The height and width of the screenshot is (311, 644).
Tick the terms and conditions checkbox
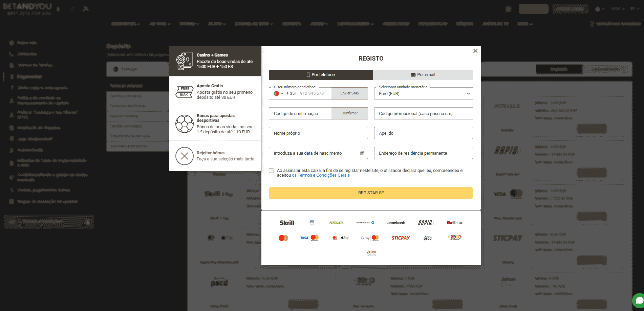coord(272,171)
